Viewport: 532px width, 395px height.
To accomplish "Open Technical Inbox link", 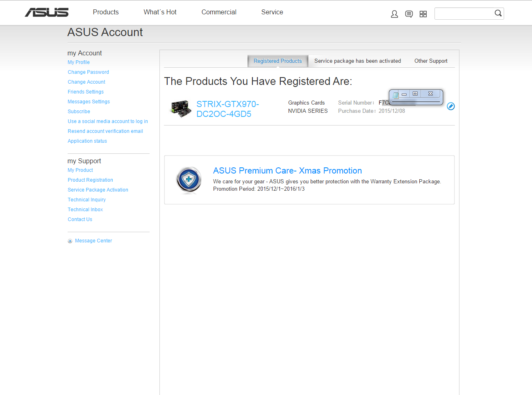I will [85, 210].
